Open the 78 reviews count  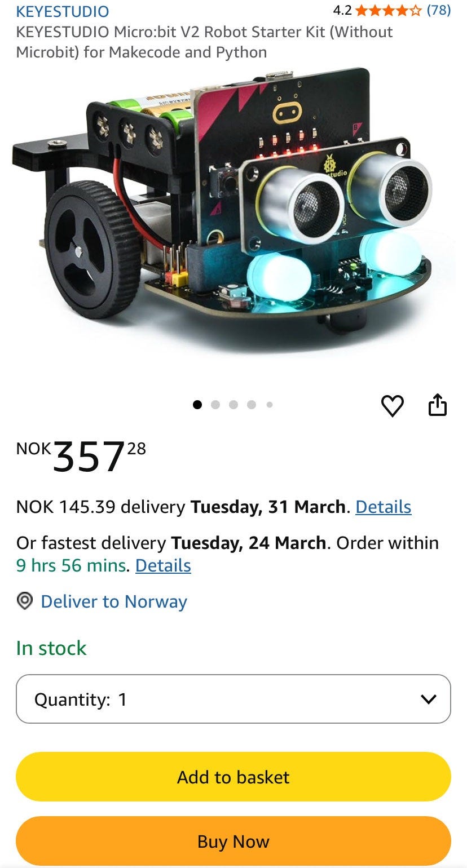(x=439, y=10)
